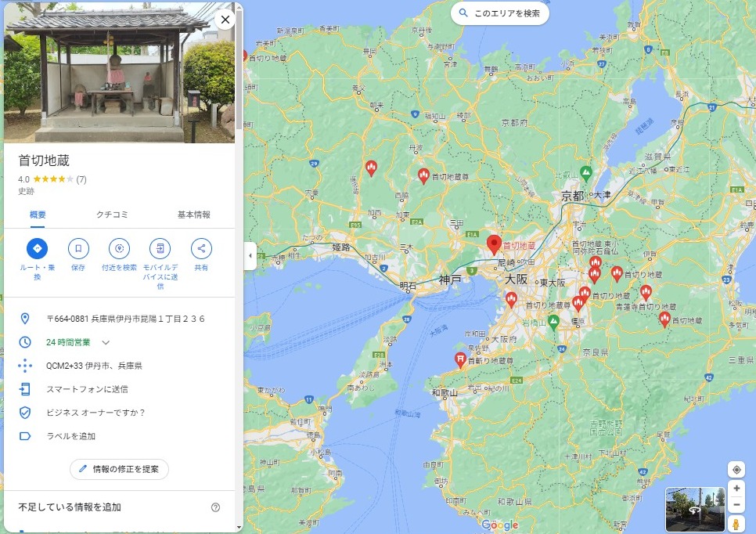Click 情報の修正を提案 button
The width and height of the screenshot is (756, 534).
point(119,469)
